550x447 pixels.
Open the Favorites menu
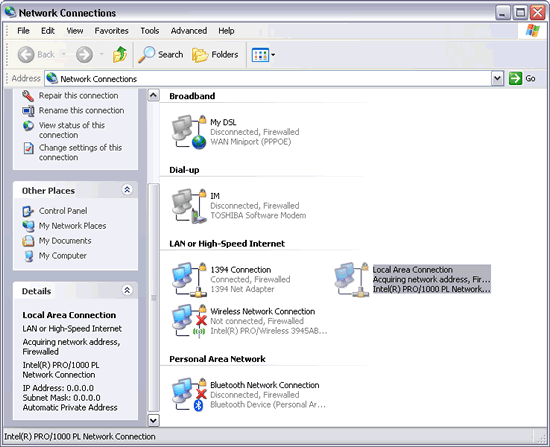[112, 31]
